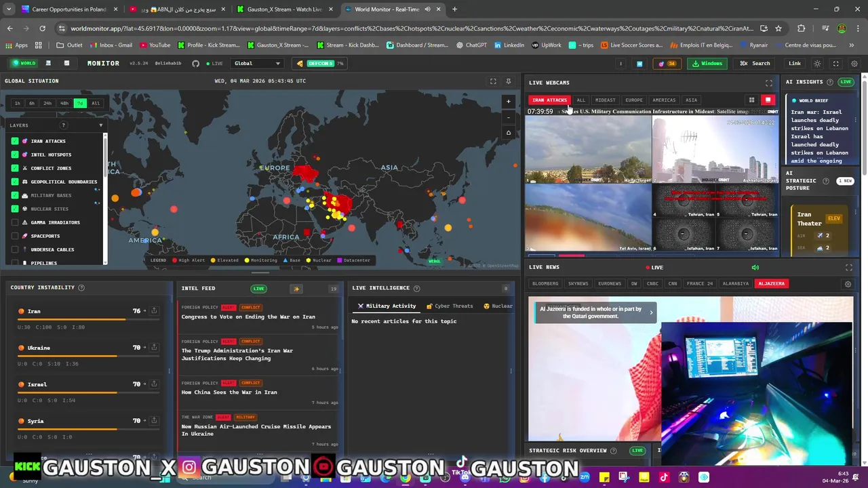The height and width of the screenshot is (488, 868).
Task: Show more bookmarks with double chevron
Action: pos(852,45)
